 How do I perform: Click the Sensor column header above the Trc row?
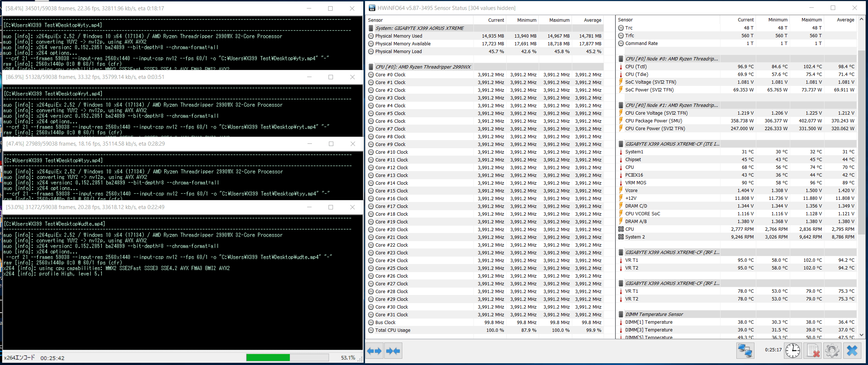[668, 20]
